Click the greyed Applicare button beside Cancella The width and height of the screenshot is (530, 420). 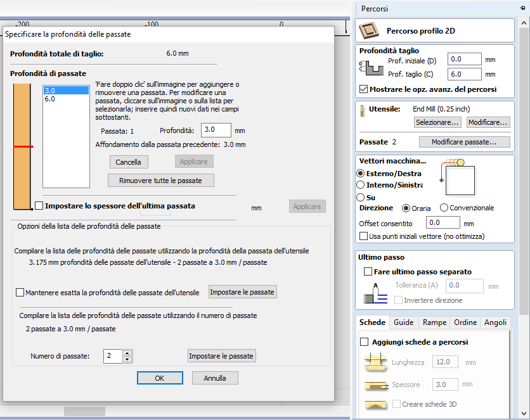(194, 162)
